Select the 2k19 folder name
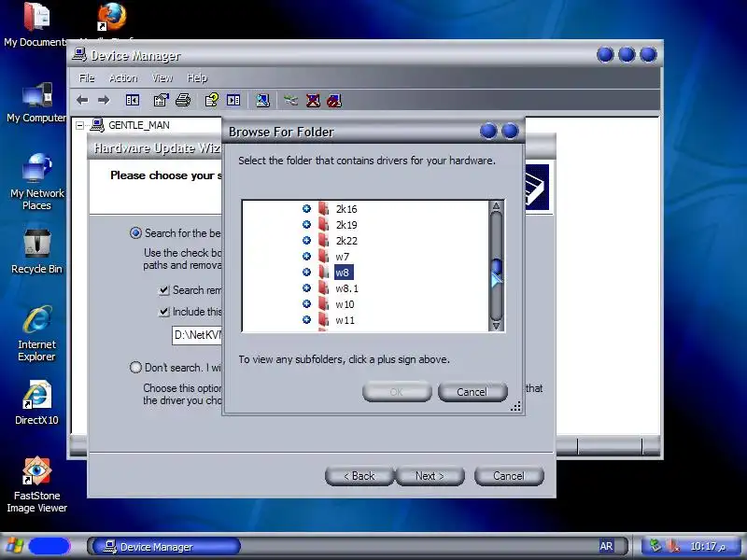Viewport: 747px width, 560px height. (346, 225)
